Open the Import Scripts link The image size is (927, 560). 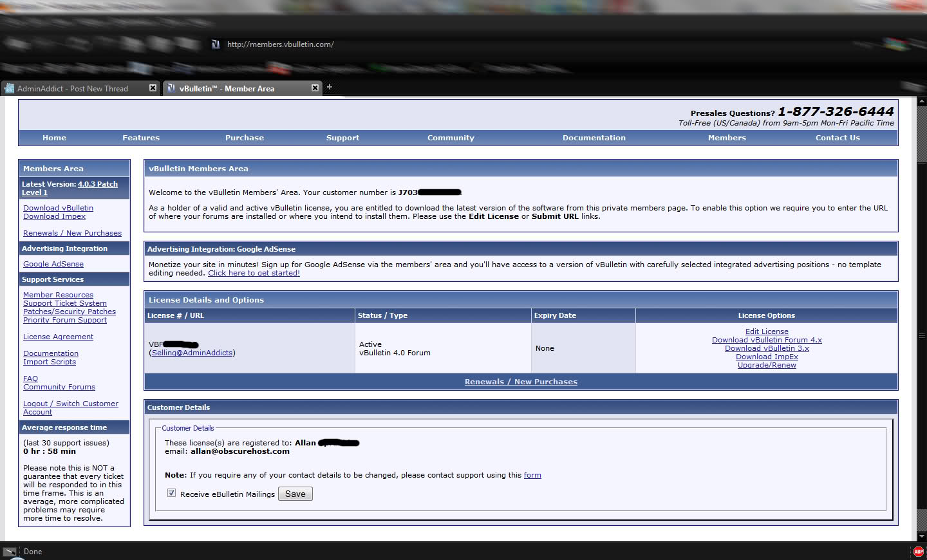[50, 362]
